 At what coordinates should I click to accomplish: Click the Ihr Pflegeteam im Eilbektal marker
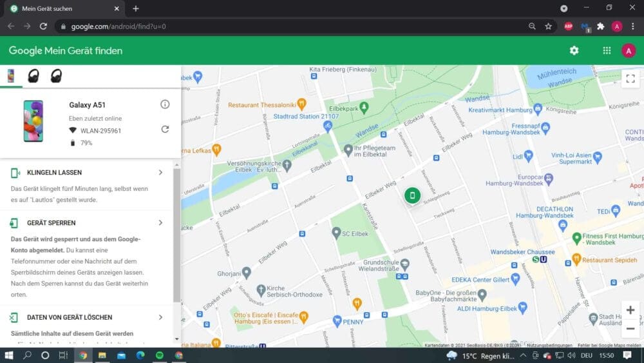point(348,150)
